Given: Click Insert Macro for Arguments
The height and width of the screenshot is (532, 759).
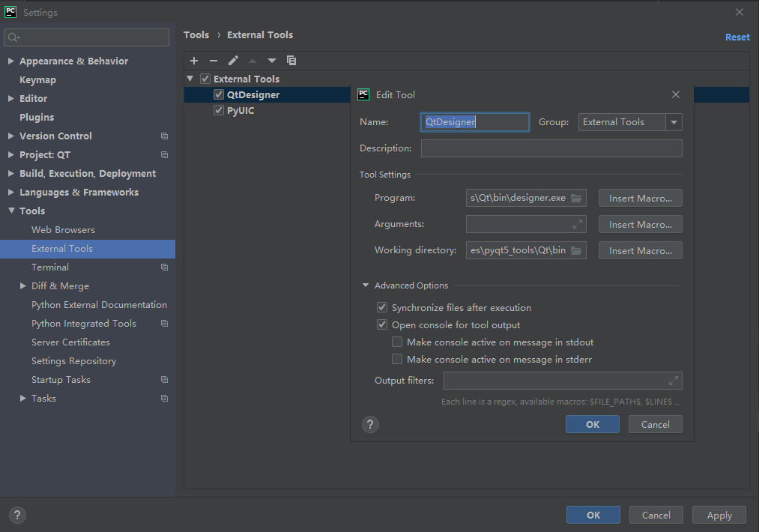Looking at the screenshot, I should tap(641, 224).
